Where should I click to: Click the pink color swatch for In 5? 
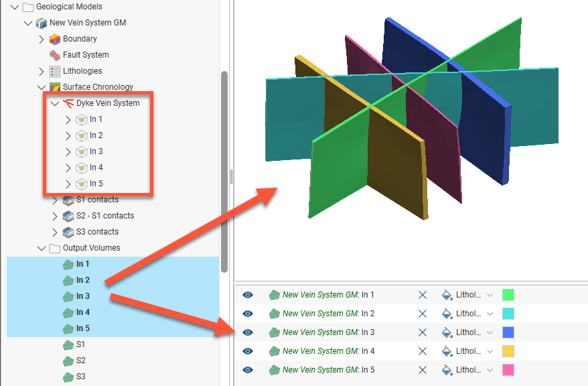pos(508,370)
